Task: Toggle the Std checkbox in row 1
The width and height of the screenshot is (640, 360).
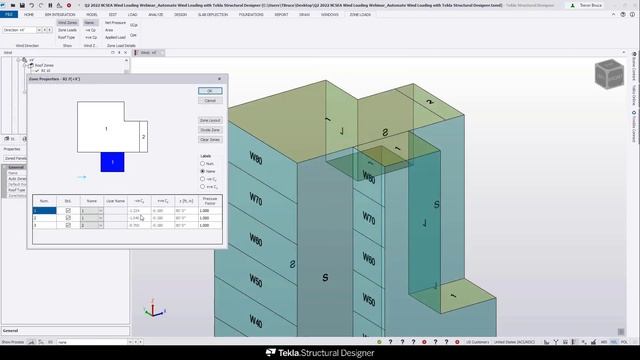Action: coord(68,211)
